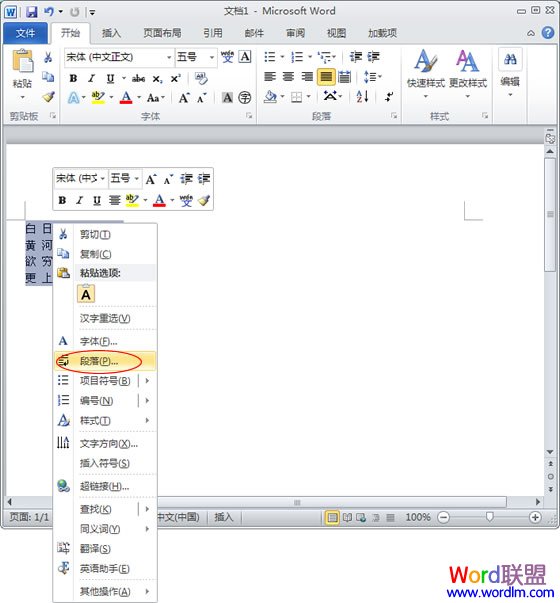The width and height of the screenshot is (560, 603).
Task: Expand the 项目符号(B) submenu arrow
Action: [147, 381]
